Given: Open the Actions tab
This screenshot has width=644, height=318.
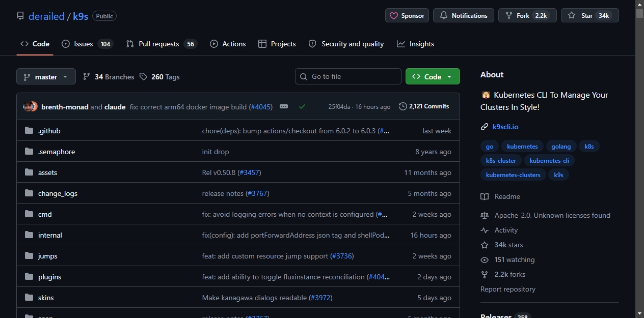Looking at the screenshot, I should 228,44.
